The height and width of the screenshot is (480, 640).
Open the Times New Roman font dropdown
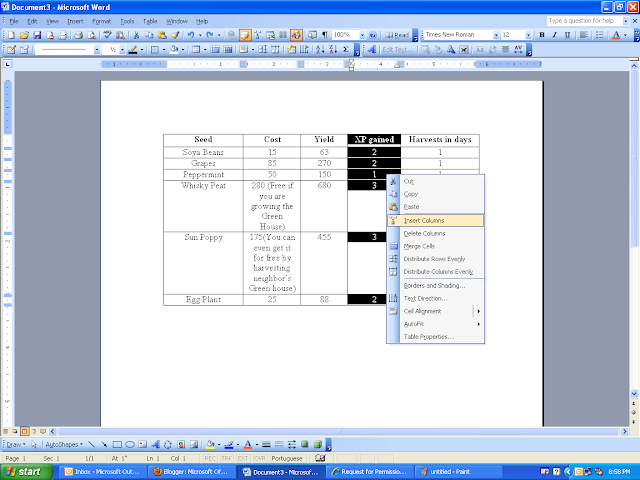coord(496,35)
